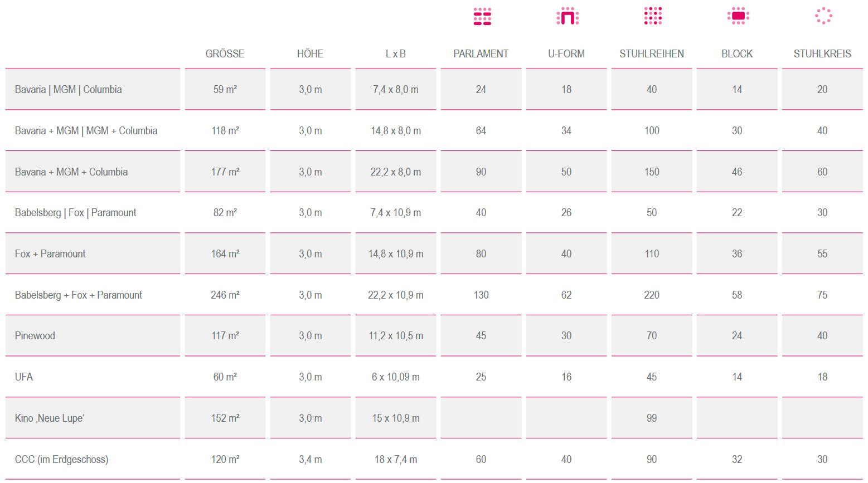Click the Fox + Paramount room name
This screenshot has width=868, height=483.
tap(50, 254)
